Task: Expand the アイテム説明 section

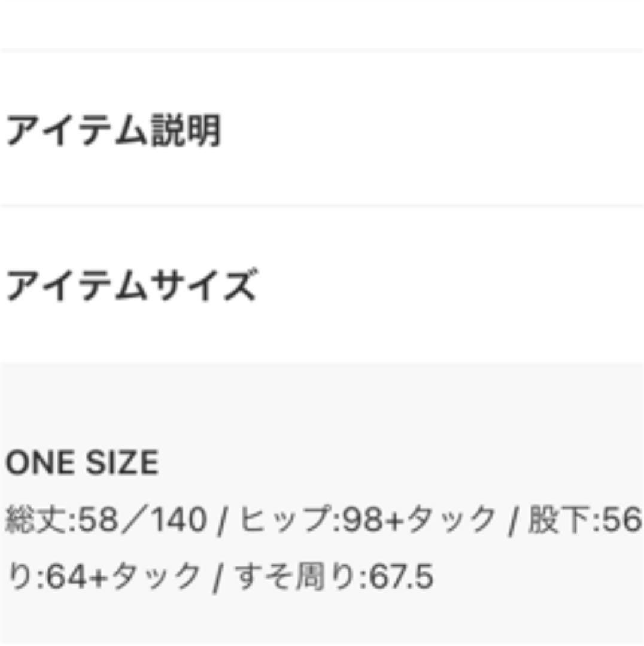Action: (x=321, y=129)
